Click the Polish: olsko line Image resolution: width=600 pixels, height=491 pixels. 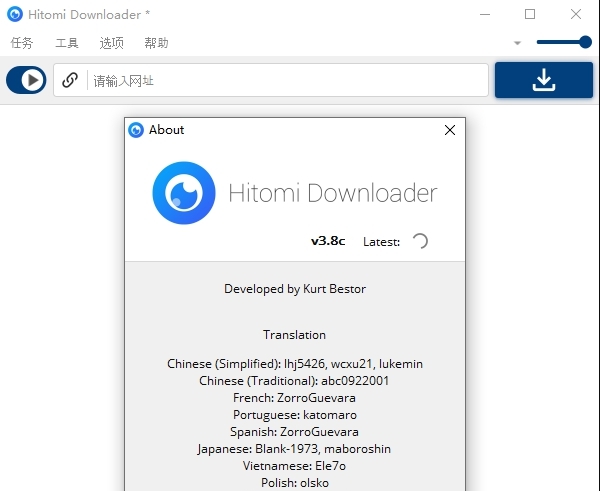click(295, 483)
